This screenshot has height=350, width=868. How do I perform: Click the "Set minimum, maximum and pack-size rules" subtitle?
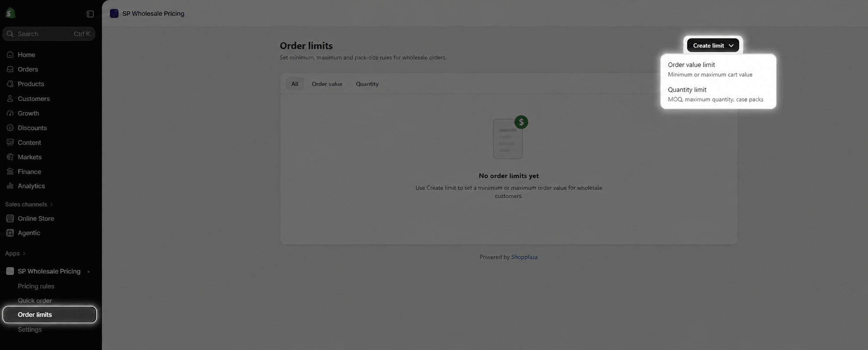tap(363, 58)
